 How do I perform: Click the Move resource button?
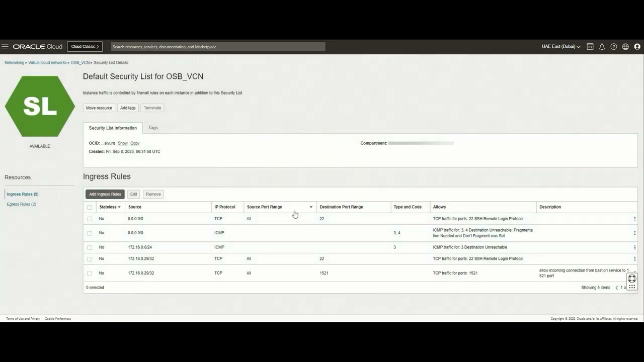point(99,108)
